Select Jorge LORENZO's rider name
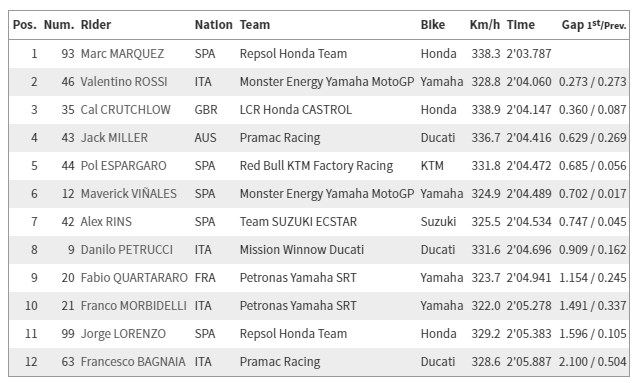638x383 pixels. coord(123,334)
